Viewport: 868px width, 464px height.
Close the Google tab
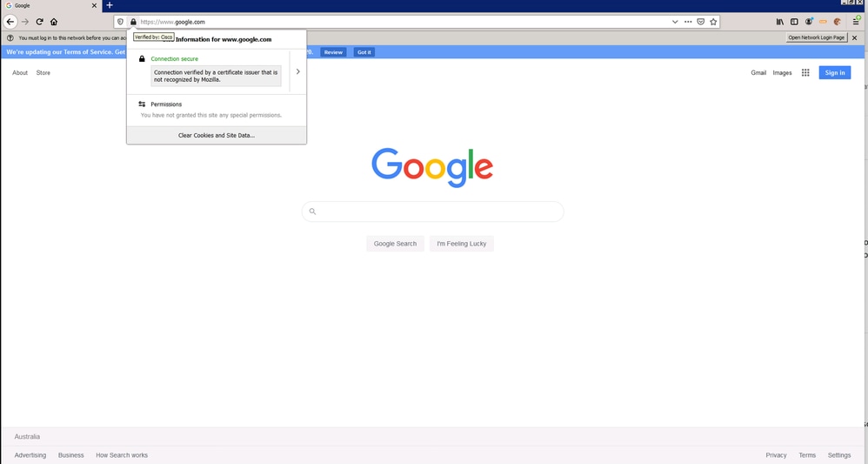point(94,5)
